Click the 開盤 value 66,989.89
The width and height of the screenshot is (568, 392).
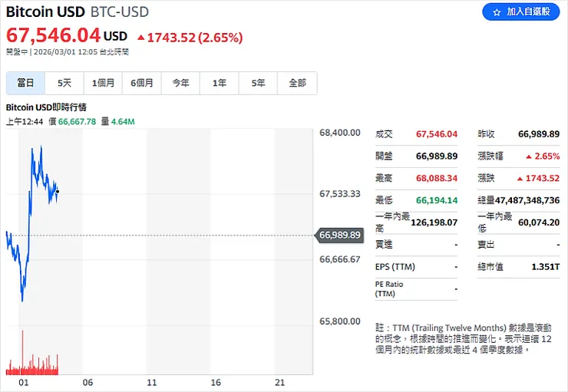[x=437, y=156]
